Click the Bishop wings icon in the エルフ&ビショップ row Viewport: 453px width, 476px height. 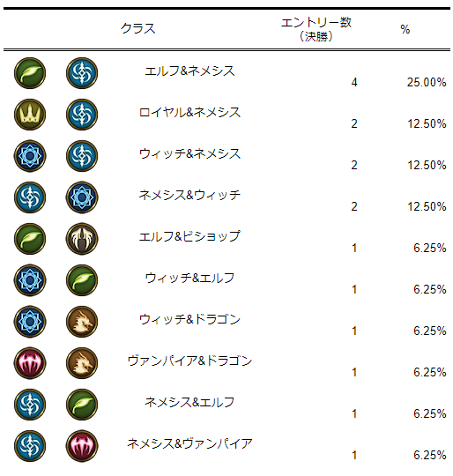[82, 239]
